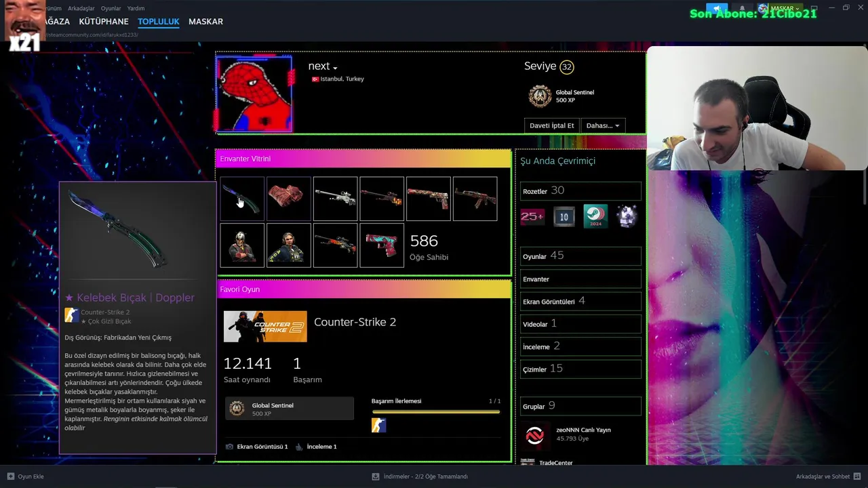The image size is (868, 488).
Task: Select the fourth item in showcase top row
Action: click(382, 199)
